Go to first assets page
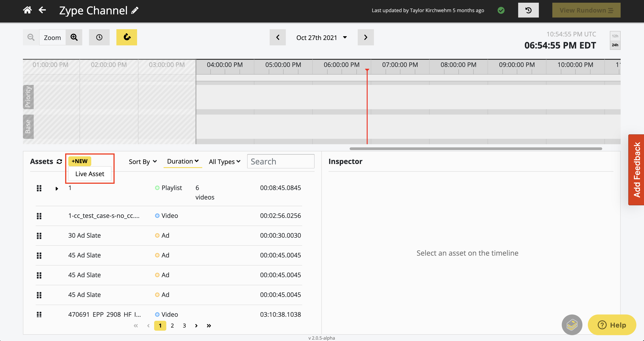Image resolution: width=644 pixels, height=341 pixels. point(136,325)
